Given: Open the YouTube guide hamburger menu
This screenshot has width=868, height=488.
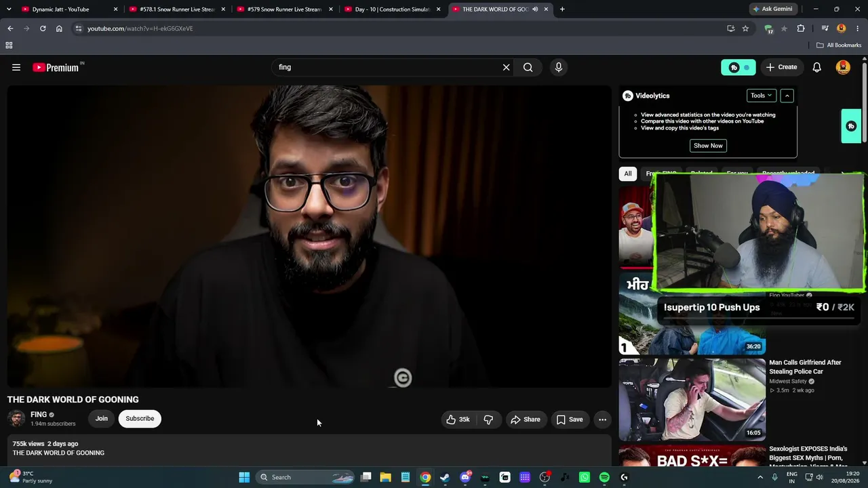Looking at the screenshot, I should pyautogui.click(x=16, y=67).
